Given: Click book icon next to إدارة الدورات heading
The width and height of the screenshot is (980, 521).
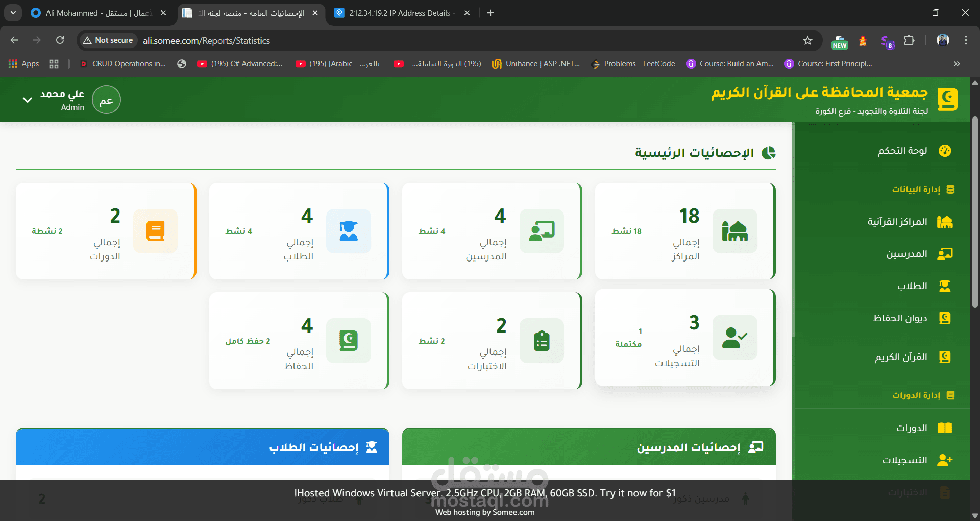Looking at the screenshot, I should point(950,395).
